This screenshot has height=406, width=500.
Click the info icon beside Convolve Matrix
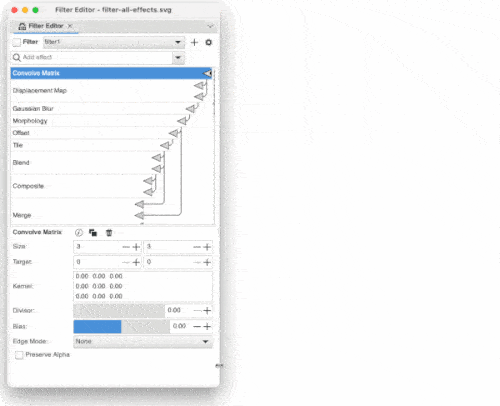click(x=79, y=233)
